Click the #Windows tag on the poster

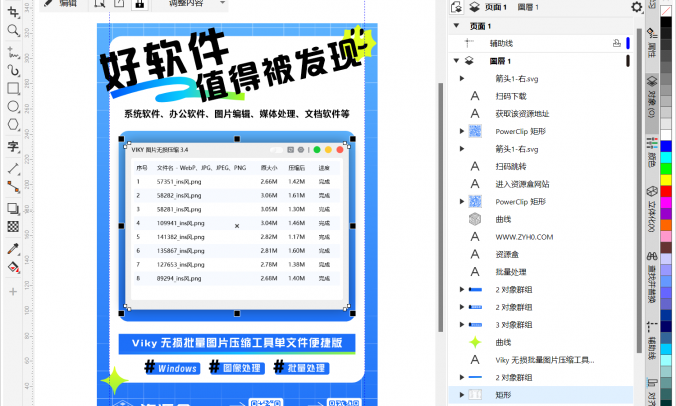click(x=172, y=368)
